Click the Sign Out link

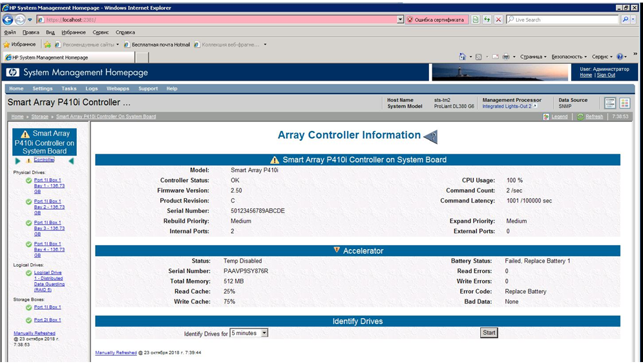606,75
